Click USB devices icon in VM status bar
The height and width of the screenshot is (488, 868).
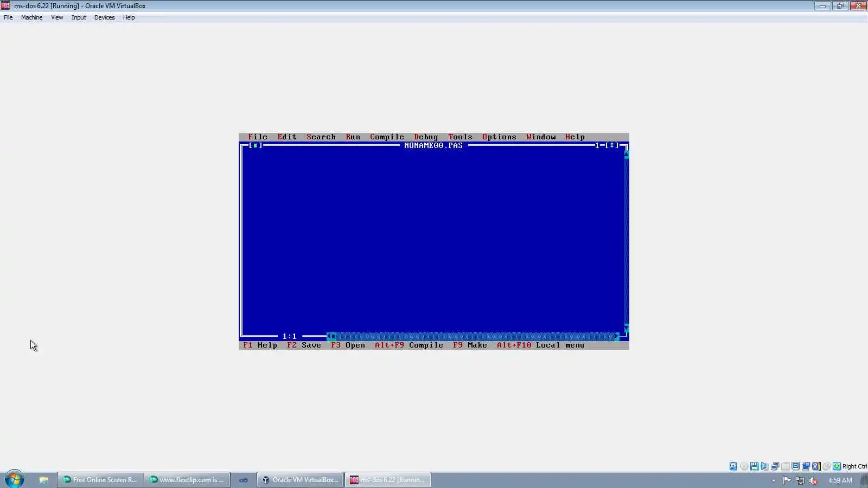pos(785,466)
